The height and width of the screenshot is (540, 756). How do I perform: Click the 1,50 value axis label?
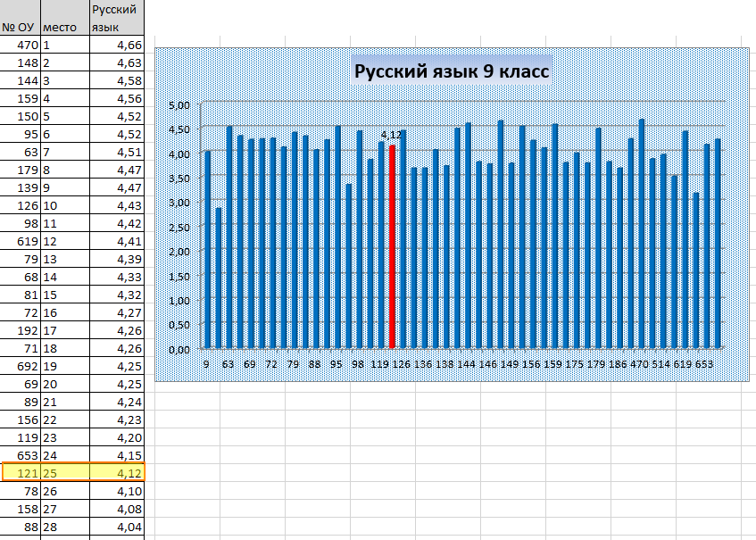pyautogui.click(x=179, y=277)
